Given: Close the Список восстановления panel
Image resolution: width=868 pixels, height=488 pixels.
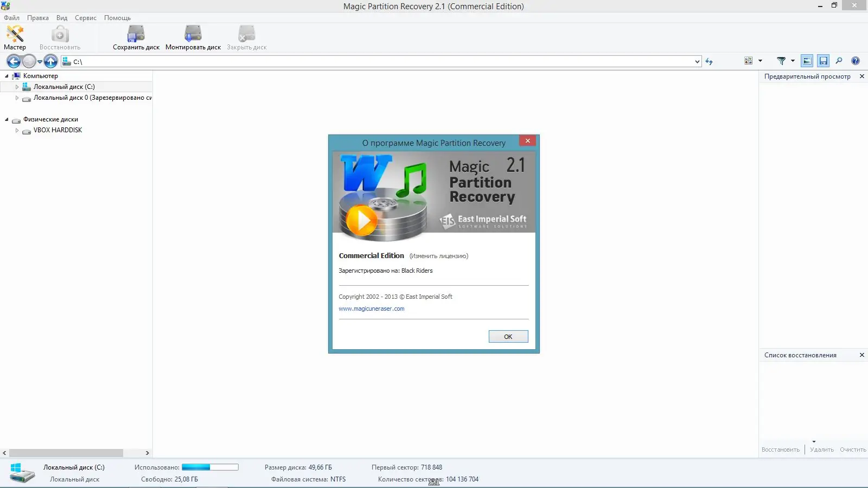Looking at the screenshot, I should pos(861,355).
